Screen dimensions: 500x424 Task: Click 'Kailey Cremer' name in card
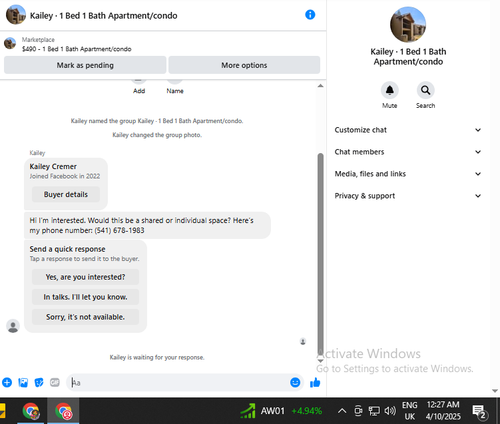pos(53,166)
